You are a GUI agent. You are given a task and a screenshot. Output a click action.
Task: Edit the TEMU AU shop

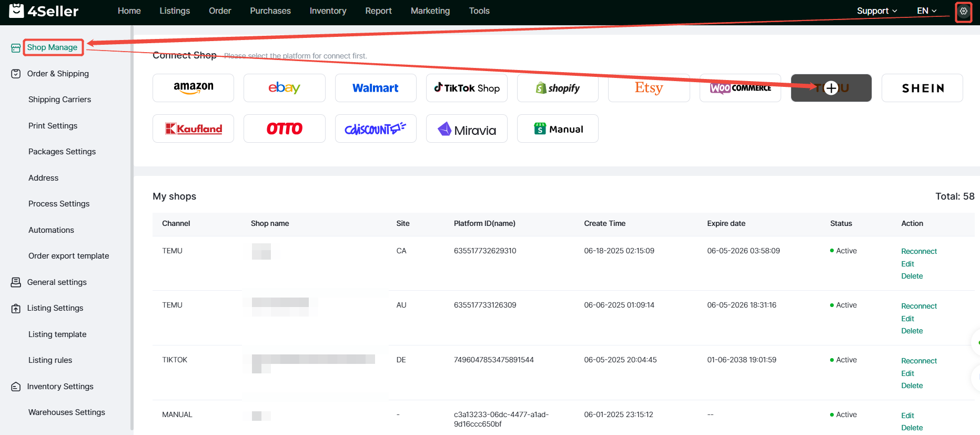tap(907, 319)
